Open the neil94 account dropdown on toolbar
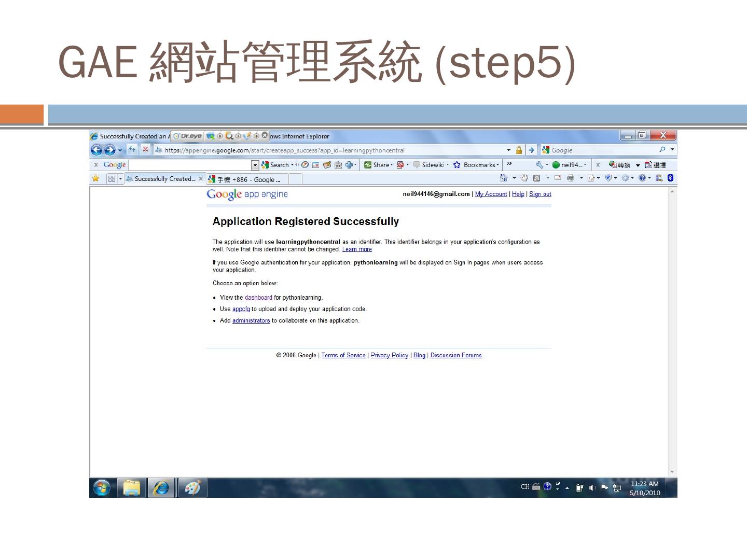The width and height of the screenshot is (747, 560). (x=570, y=165)
